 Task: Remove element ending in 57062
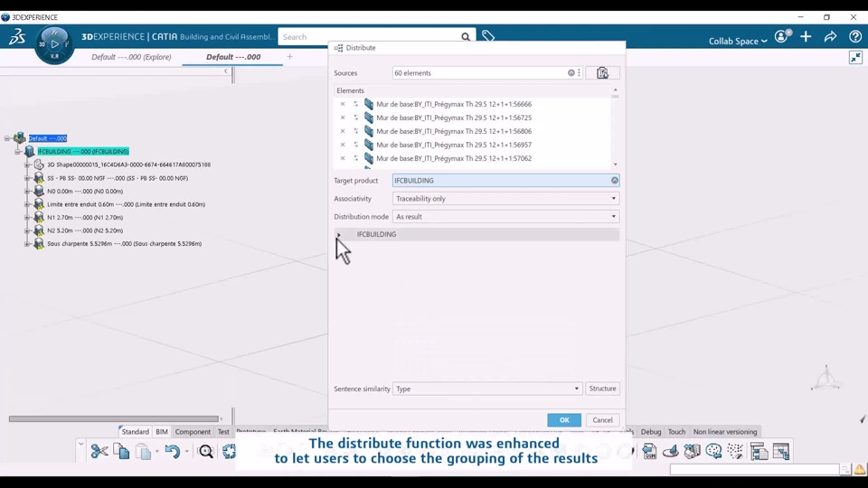pyautogui.click(x=343, y=158)
